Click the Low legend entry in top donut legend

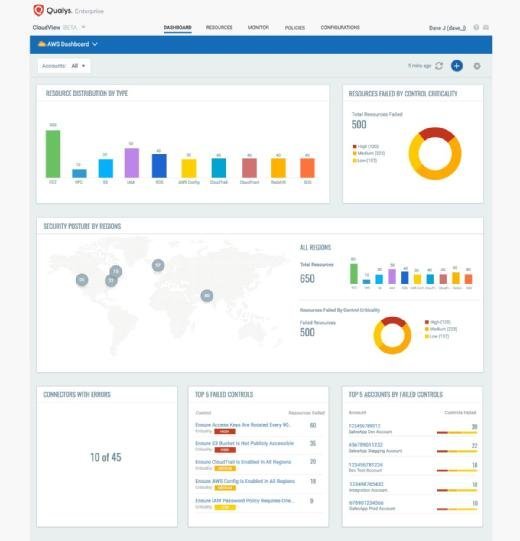[364, 160]
